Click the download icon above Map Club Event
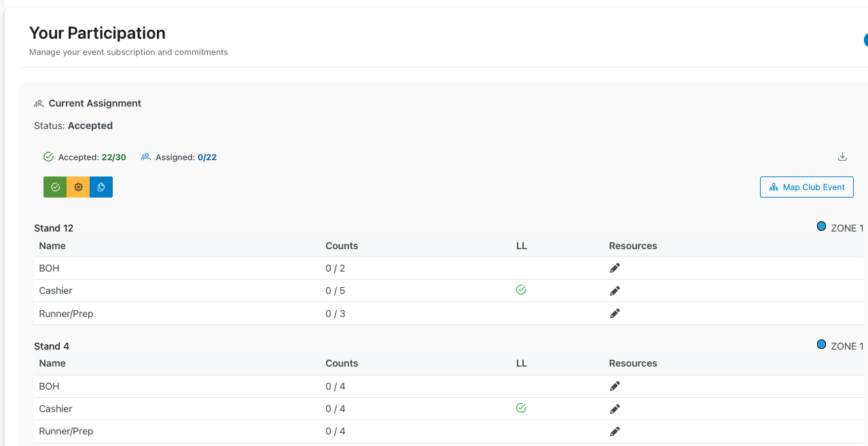This screenshot has width=868, height=446. point(842,157)
